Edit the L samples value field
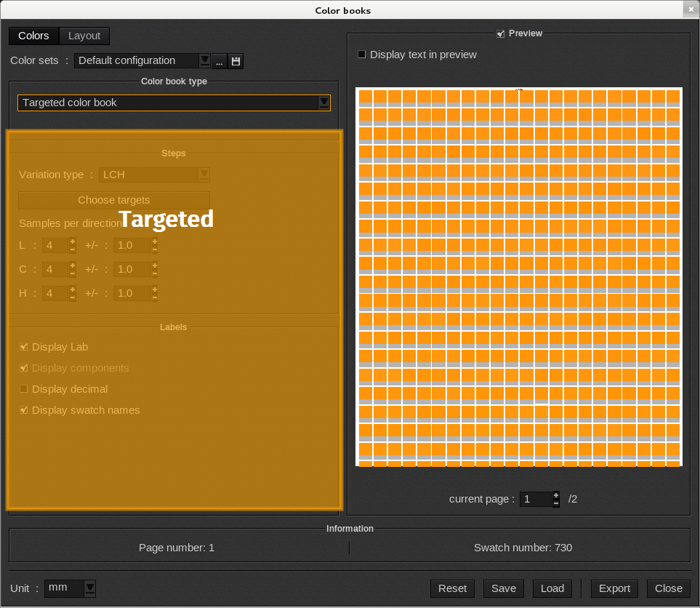 click(x=55, y=245)
